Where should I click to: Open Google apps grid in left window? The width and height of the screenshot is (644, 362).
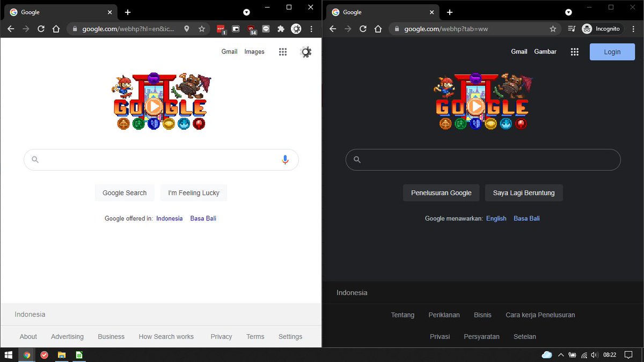pos(283,52)
